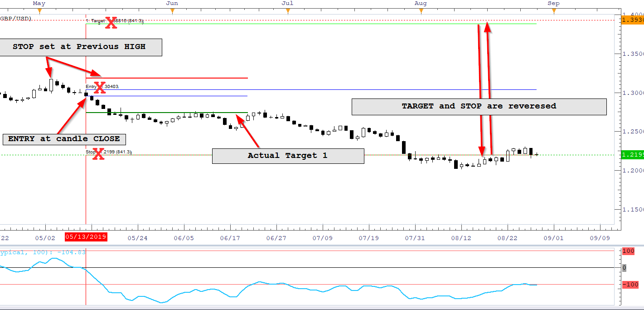Viewport: 644px width, 310px height.
Task: Click the orange marker under Jul
Action: click(287, 11)
